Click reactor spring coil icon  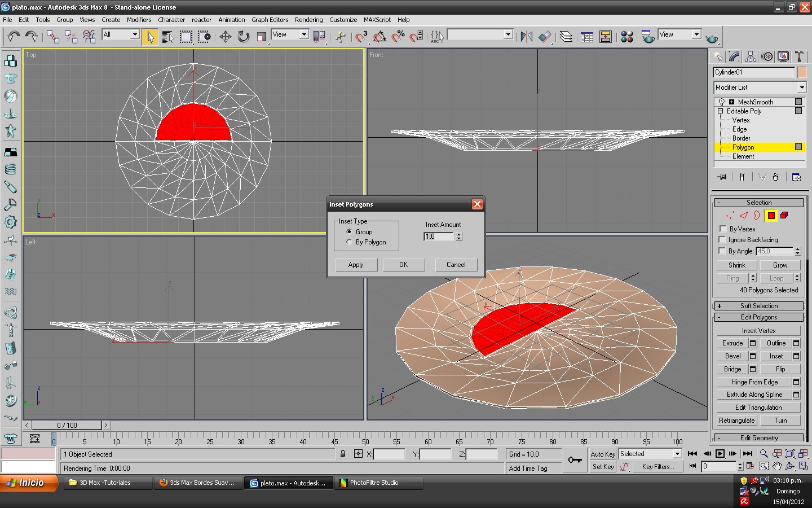click(x=10, y=169)
